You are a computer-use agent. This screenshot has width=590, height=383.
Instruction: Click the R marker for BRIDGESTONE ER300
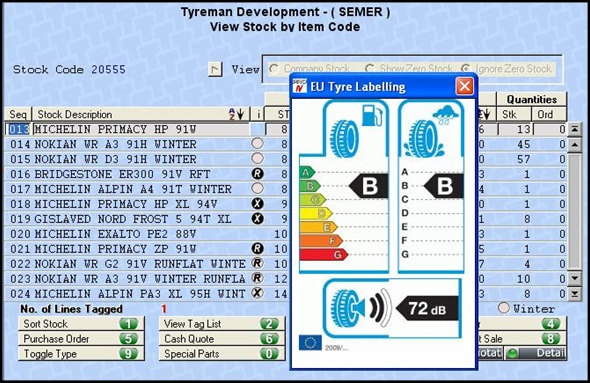(257, 174)
